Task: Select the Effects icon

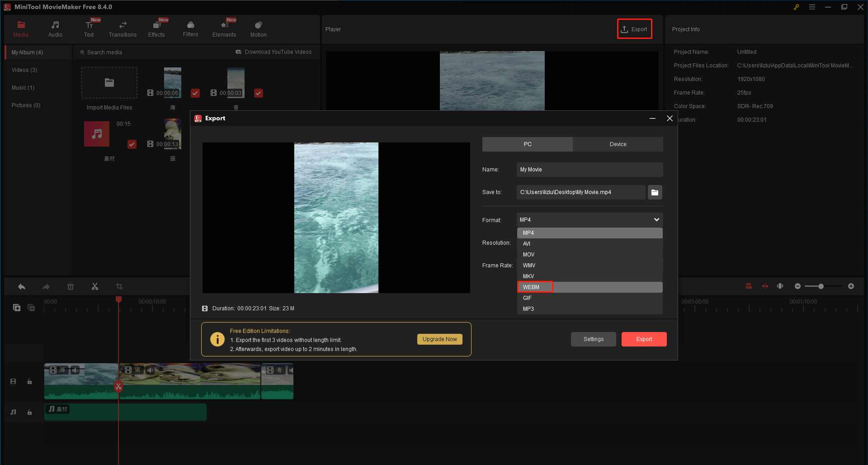Action: [x=156, y=28]
